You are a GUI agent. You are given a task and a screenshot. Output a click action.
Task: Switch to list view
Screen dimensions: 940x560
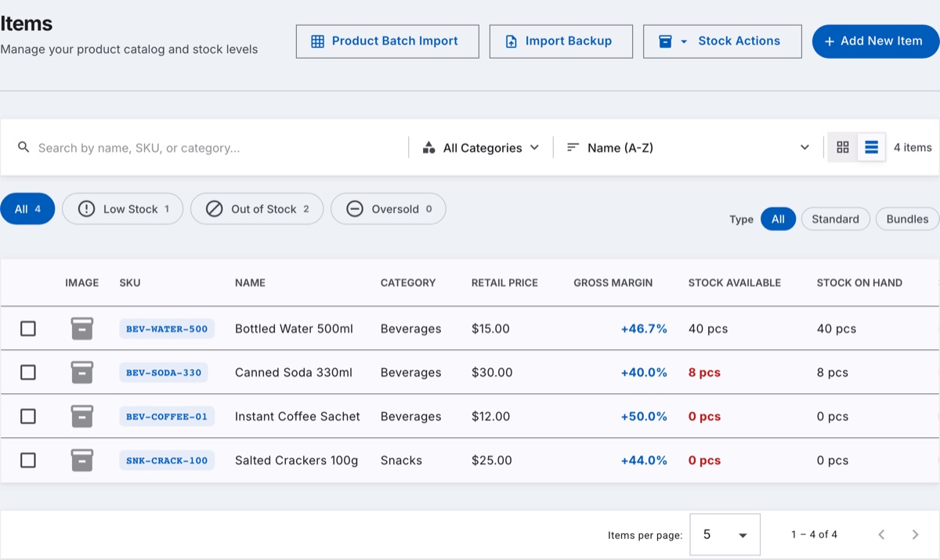[872, 147]
